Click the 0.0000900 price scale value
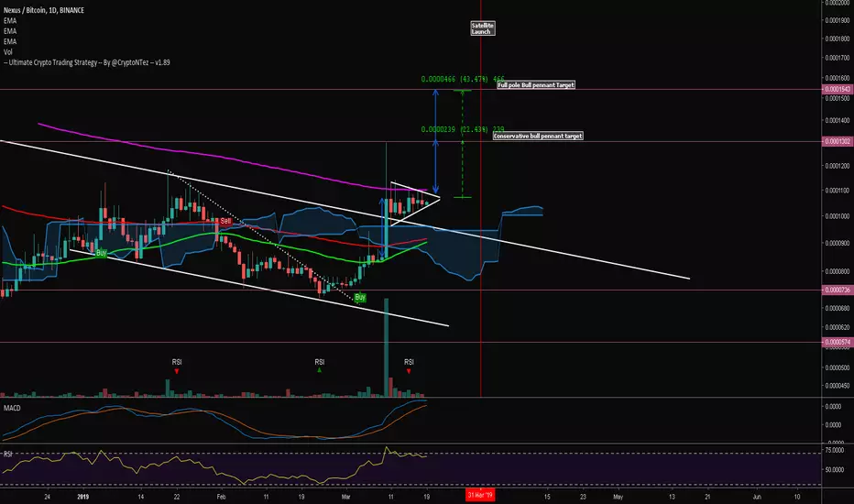This screenshot has height=504, width=854. pyautogui.click(x=838, y=244)
